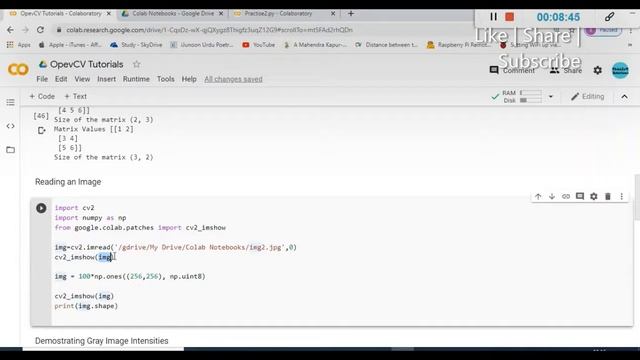Go back in browser
This screenshot has height=360, width=640.
point(10,30)
